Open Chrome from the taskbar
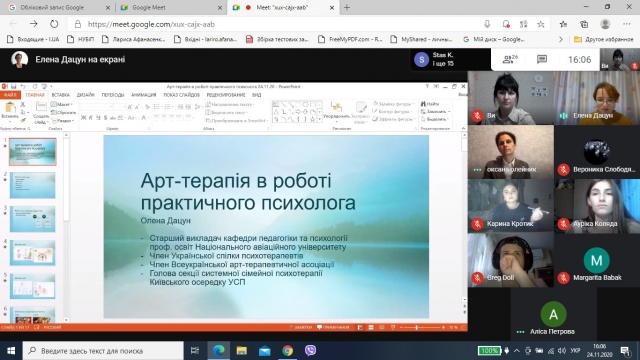Viewport: 640px width, 360px height. [x=287, y=350]
